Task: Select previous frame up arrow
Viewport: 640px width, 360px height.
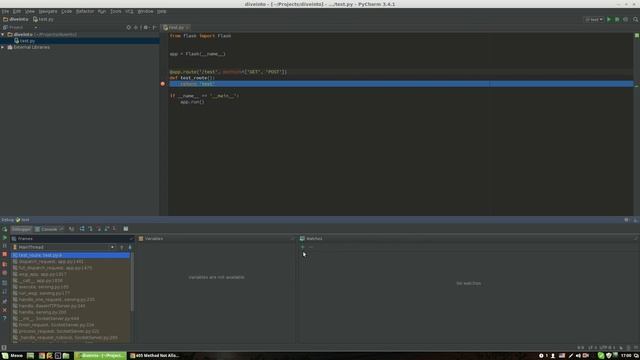Action: click(122, 247)
